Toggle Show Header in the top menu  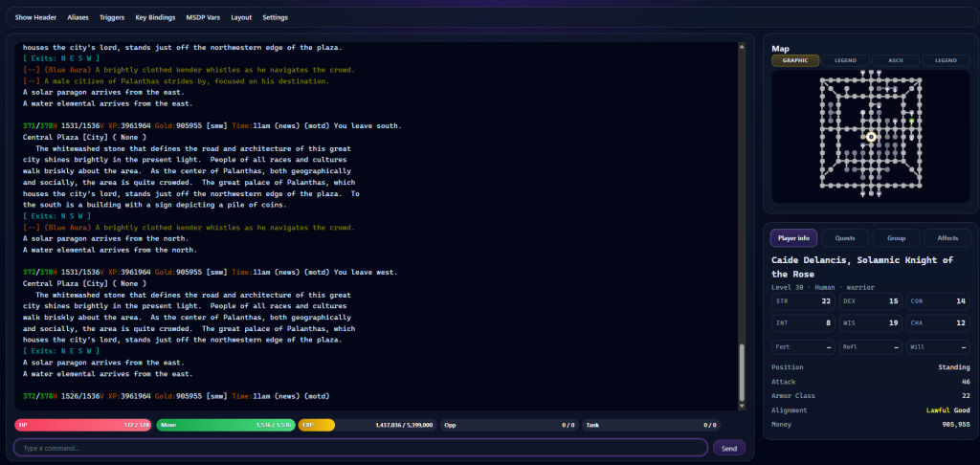tap(35, 17)
